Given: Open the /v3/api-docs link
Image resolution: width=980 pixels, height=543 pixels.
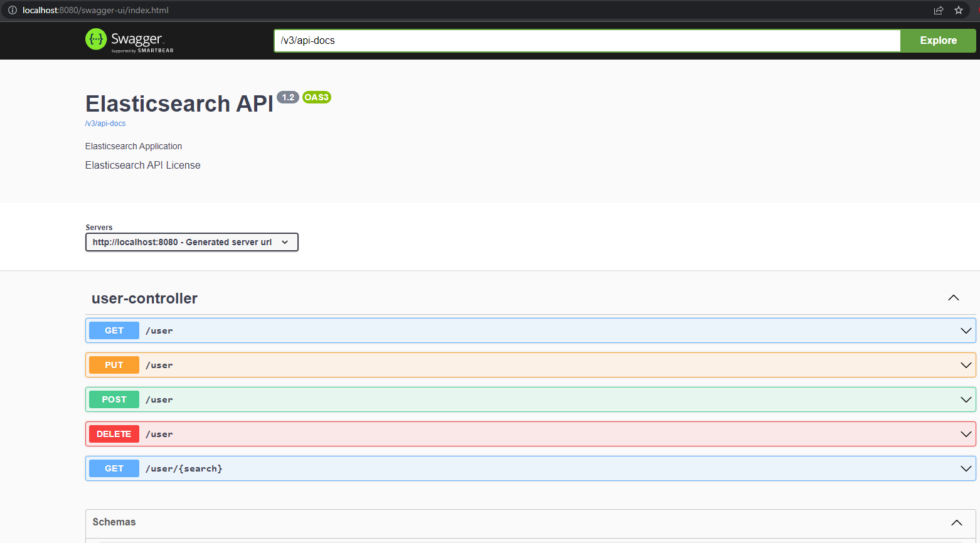Looking at the screenshot, I should 105,124.
